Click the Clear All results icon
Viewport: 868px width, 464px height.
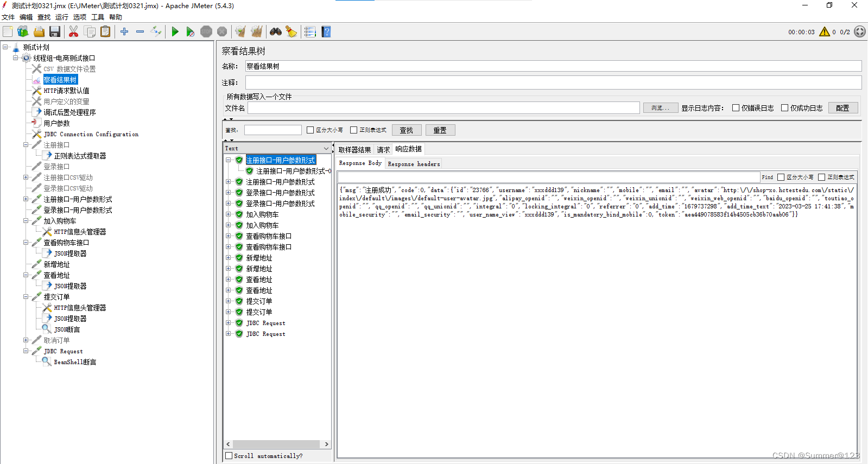pyautogui.click(x=256, y=32)
